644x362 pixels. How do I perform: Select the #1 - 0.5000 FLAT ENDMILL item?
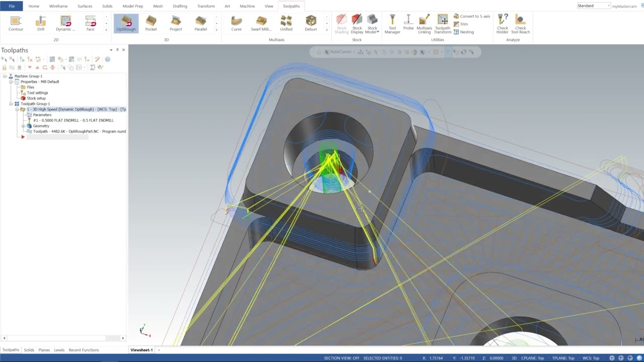pyautogui.click(x=73, y=121)
